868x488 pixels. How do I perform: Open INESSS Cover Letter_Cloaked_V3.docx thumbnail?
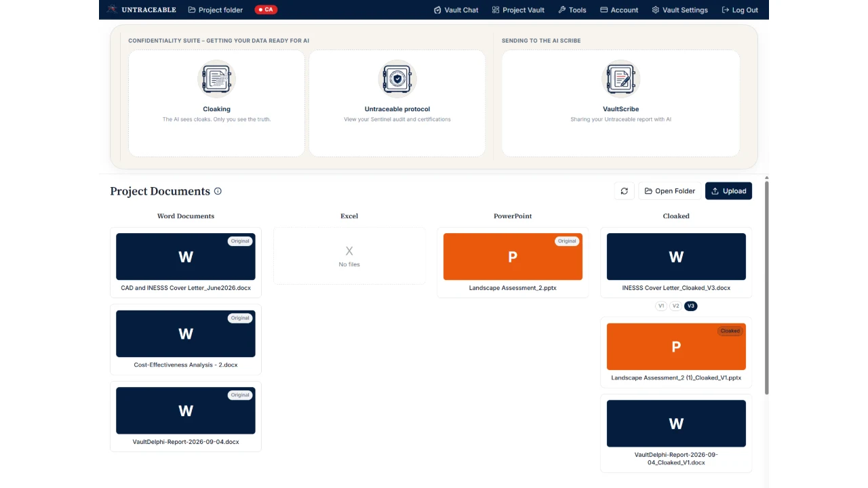(x=676, y=257)
